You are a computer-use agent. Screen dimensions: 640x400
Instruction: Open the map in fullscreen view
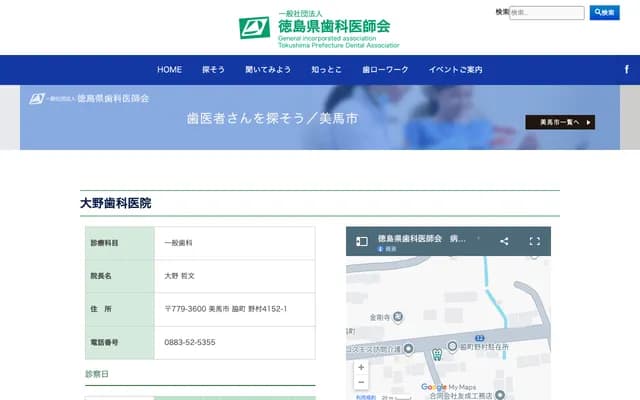pos(534,241)
